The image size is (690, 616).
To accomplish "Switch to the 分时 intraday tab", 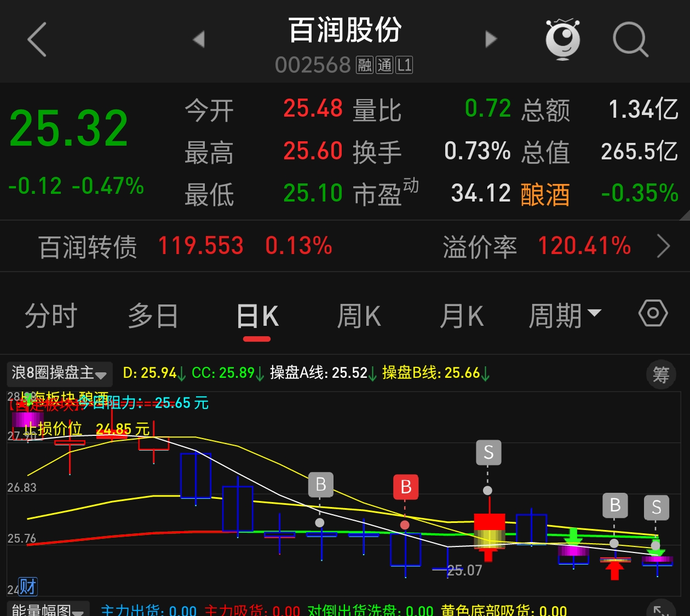I will 51,316.
